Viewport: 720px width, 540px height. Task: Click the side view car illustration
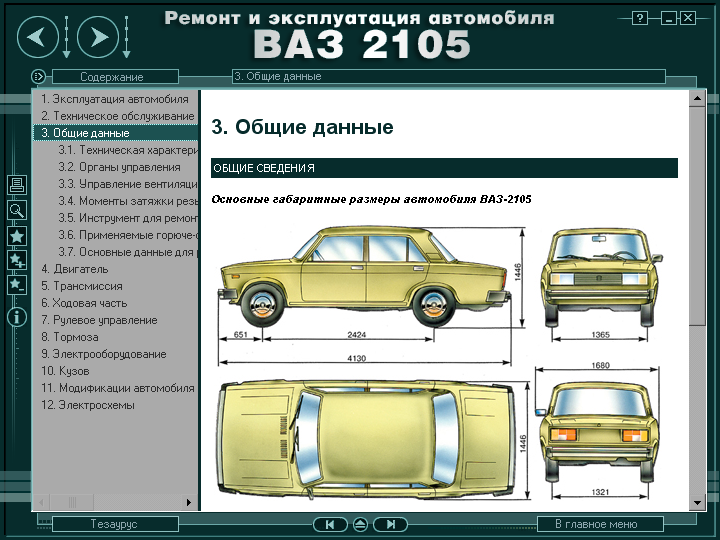(x=365, y=276)
